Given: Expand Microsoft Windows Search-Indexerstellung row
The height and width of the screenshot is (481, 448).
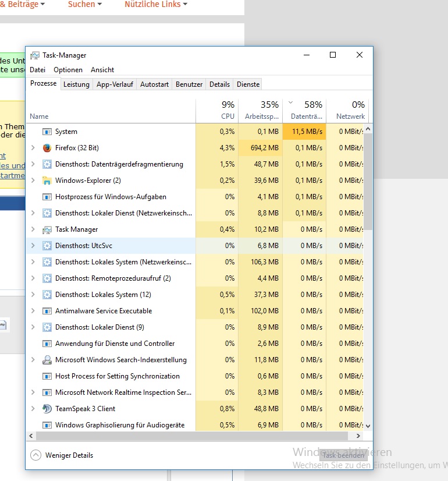Looking at the screenshot, I should tap(33, 360).
